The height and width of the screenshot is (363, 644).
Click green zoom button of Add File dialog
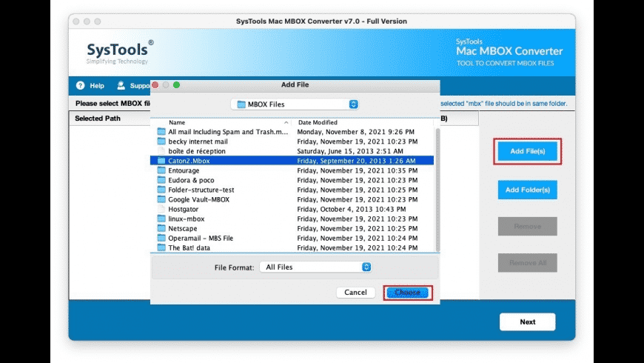[177, 84]
